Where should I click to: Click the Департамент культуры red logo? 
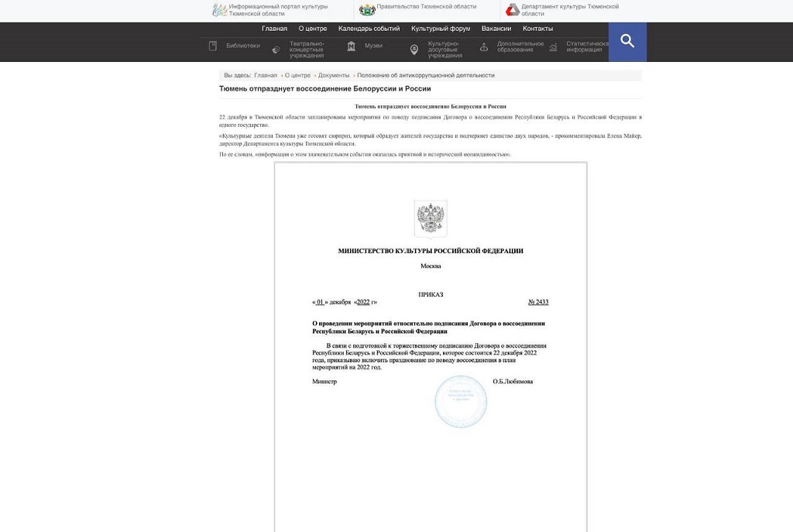point(512,10)
